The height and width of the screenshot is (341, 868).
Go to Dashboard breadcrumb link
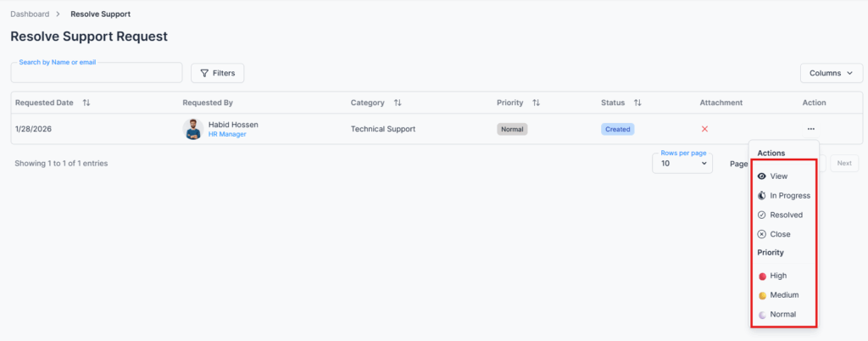click(30, 14)
